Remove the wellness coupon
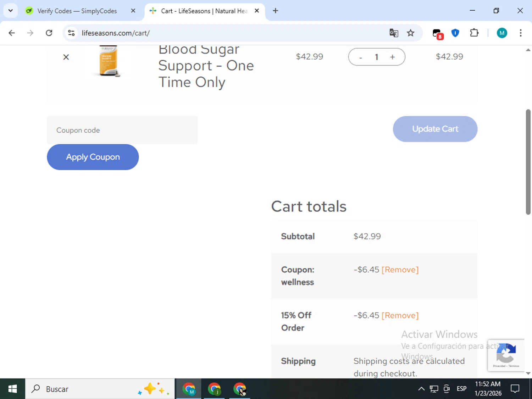Viewport: 532px width, 399px height. [x=400, y=270]
